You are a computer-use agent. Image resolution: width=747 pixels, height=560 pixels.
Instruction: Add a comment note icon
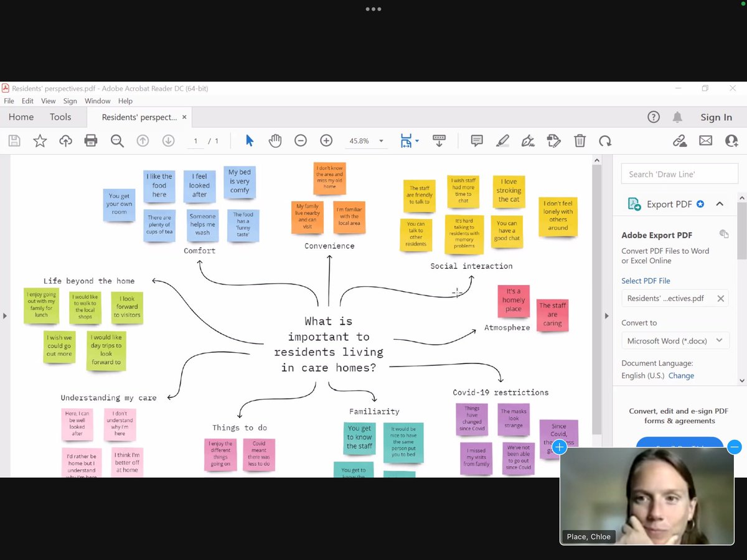[477, 141]
